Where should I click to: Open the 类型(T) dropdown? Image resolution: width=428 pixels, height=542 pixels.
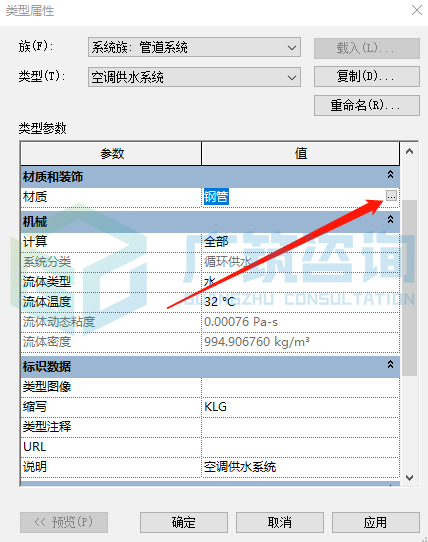[194, 77]
